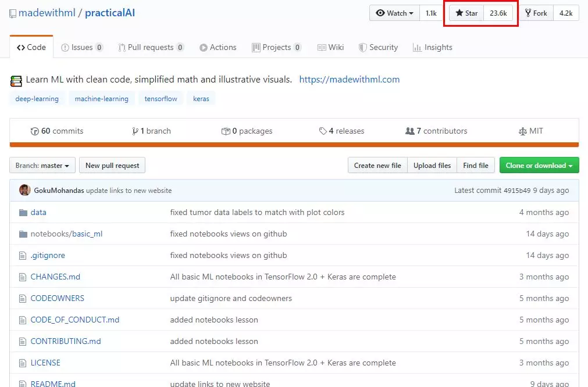Open the Insights tab
Image resolution: width=588 pixels, height=387 pixels.
click(x=432, y=47)
